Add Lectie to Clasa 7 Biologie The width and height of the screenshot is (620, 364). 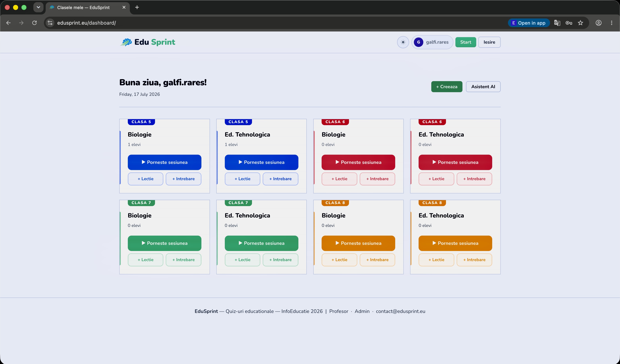click(145, 260)
